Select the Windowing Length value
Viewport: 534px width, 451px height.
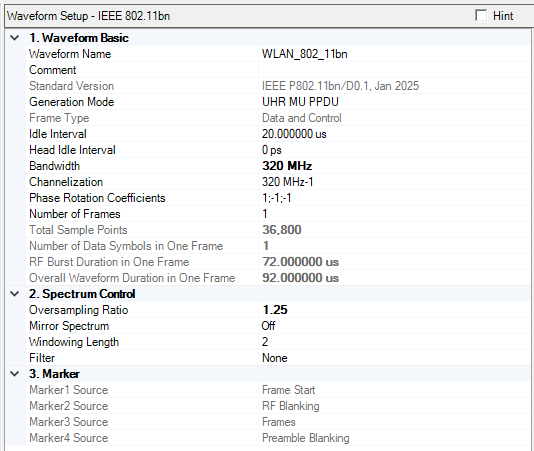394,342
